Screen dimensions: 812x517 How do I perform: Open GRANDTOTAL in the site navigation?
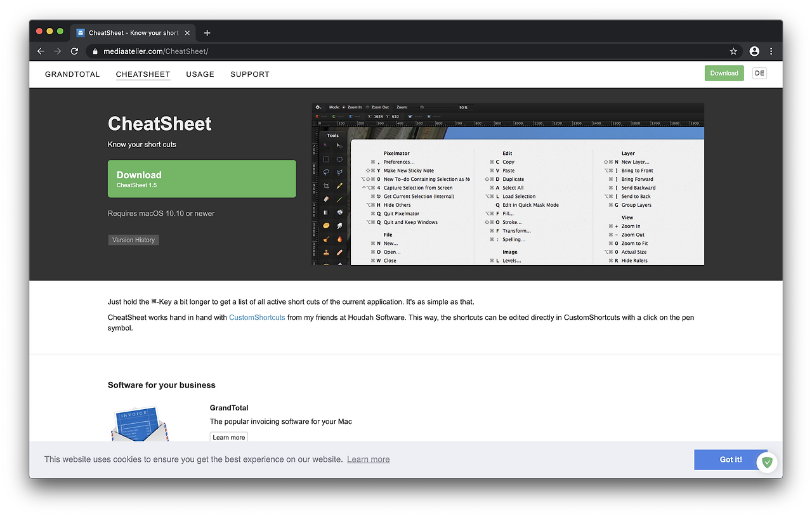(72, 74)
